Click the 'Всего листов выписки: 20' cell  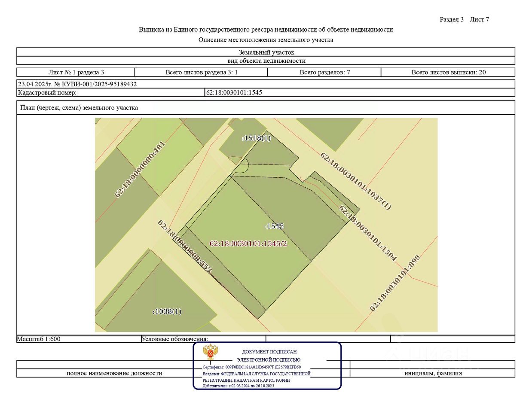click(x=448, y=72)
